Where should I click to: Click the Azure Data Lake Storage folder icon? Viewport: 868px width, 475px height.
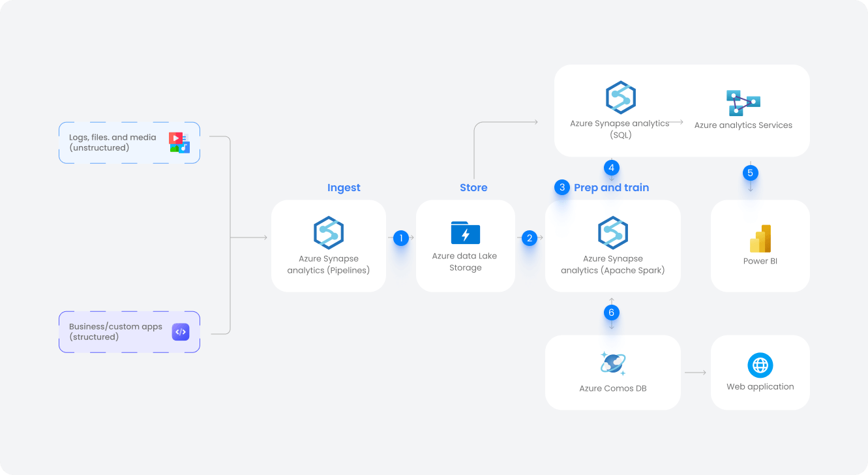coord(465,233)
